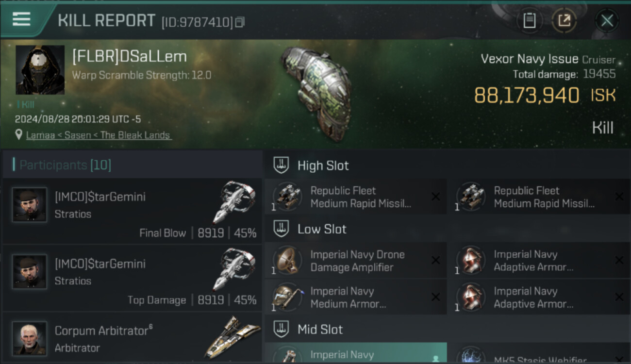The image size is (631, 364).
Task: Open Corpum Arbitrator's portrait
Action: click(x=30, y=338)
